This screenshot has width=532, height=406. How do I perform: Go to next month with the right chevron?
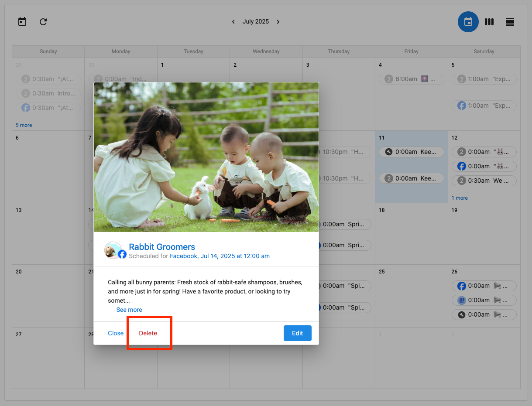(278, 21)
